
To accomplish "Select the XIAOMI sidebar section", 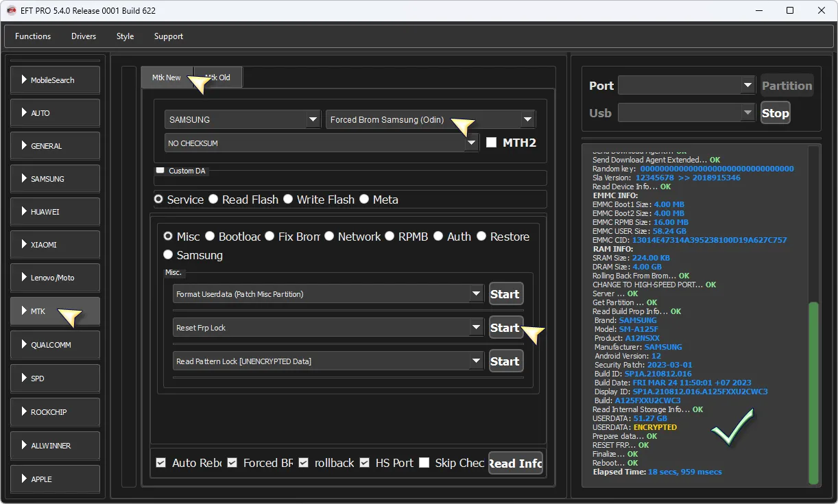I will coord(55,245).
